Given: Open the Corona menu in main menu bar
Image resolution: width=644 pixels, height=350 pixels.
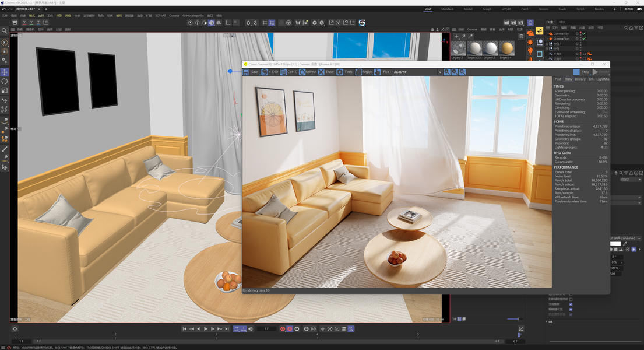Looking at the screenshot, I should [x=174, y=16].
